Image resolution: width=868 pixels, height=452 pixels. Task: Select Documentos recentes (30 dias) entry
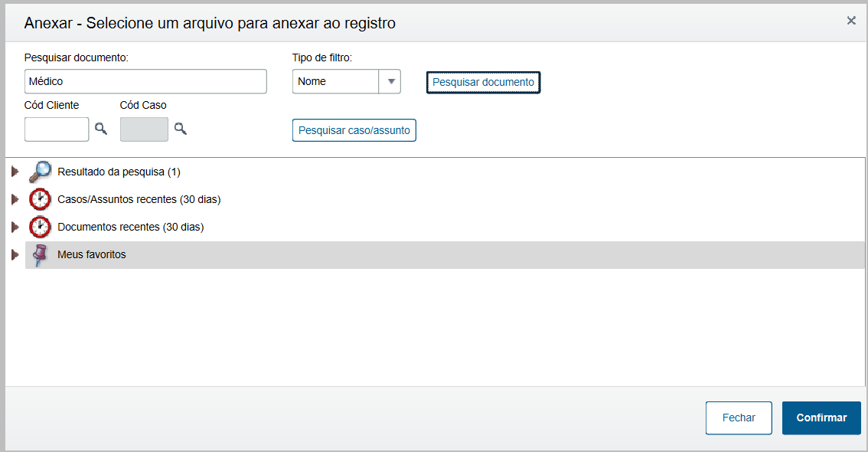130,227
